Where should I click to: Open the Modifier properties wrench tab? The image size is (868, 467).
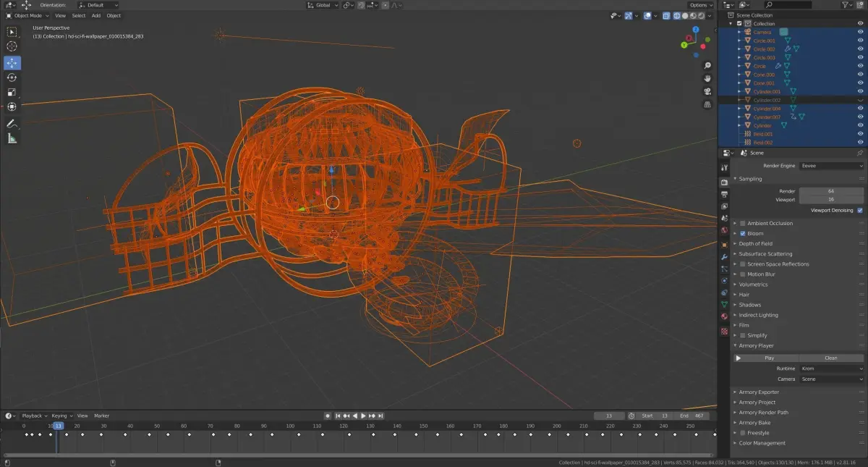click(x=724, y=256)
